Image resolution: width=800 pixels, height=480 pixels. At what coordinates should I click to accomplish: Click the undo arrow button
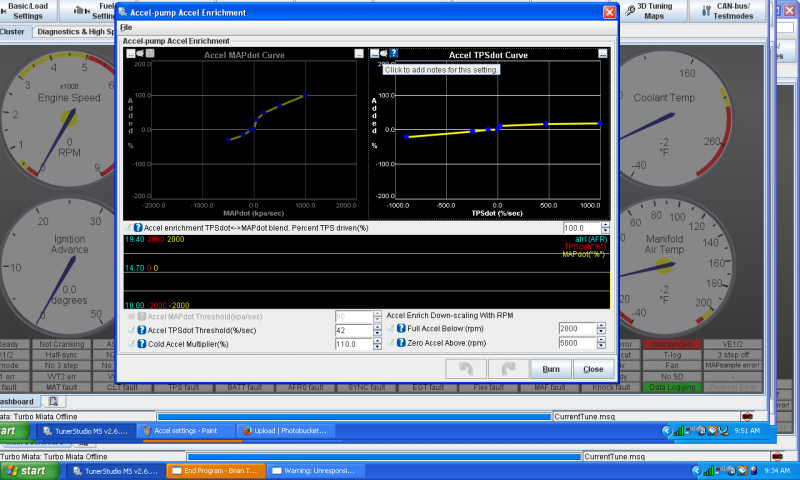click(466, 369)
